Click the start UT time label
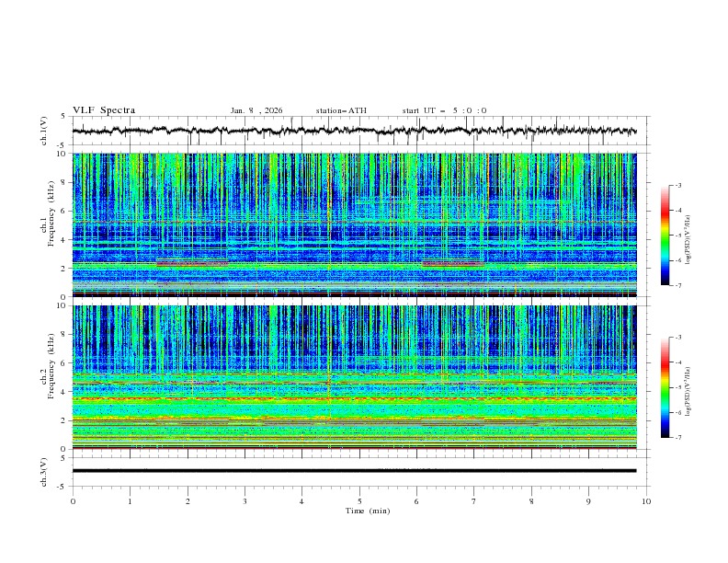Screen dimensions: 728x563 (x=444, y=110)
